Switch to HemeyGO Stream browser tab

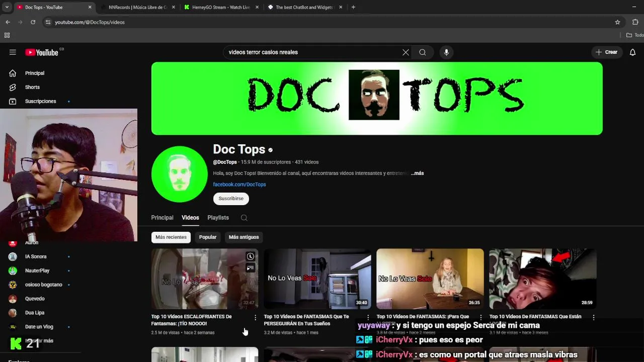pos(221,7)
